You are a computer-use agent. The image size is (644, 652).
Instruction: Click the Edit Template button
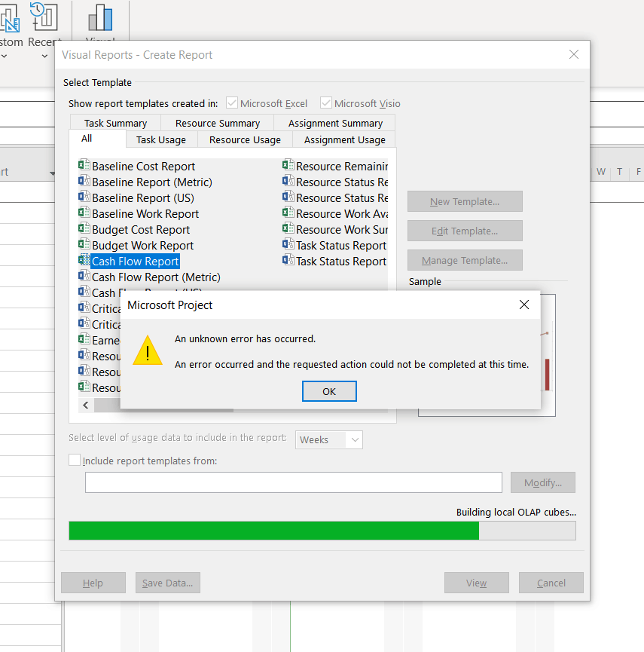click(x=465, y=231)
